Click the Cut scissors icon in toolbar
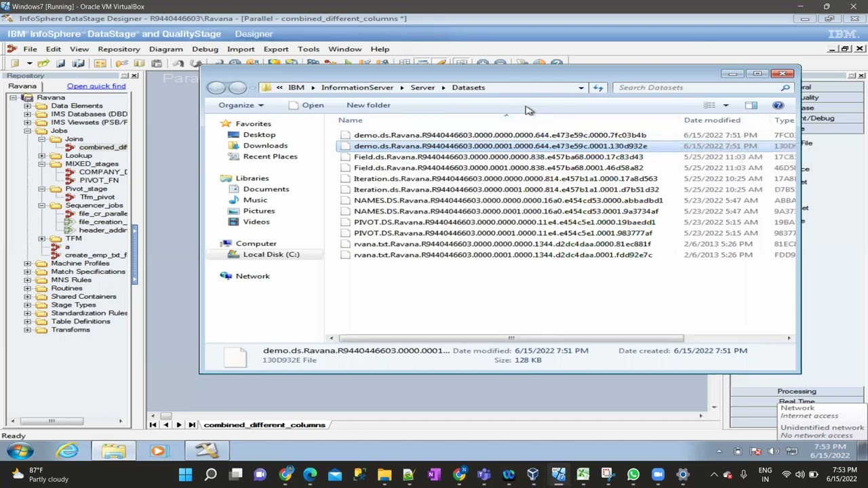This screenshot has height=488, width=868. 122,64
